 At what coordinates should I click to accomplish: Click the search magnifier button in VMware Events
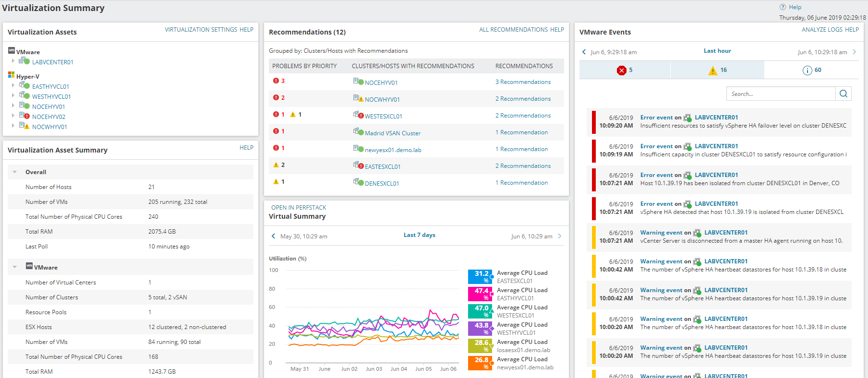click(844, 94)
